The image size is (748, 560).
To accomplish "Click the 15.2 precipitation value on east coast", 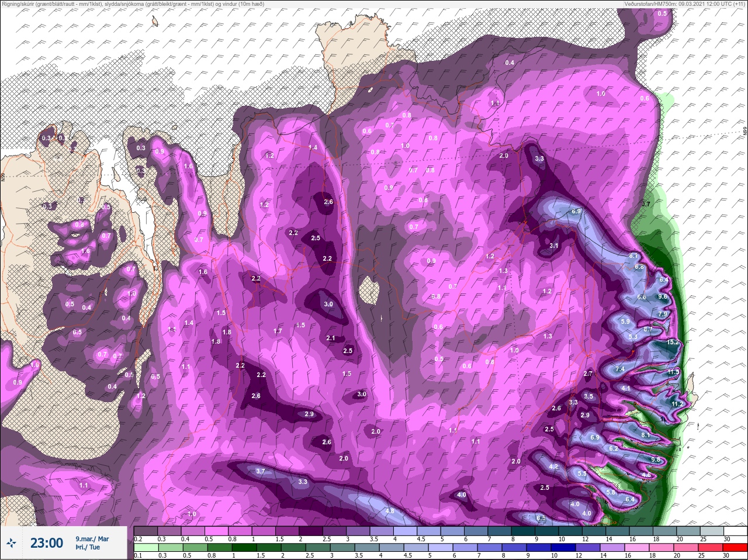I will click(x=673, y=342).
